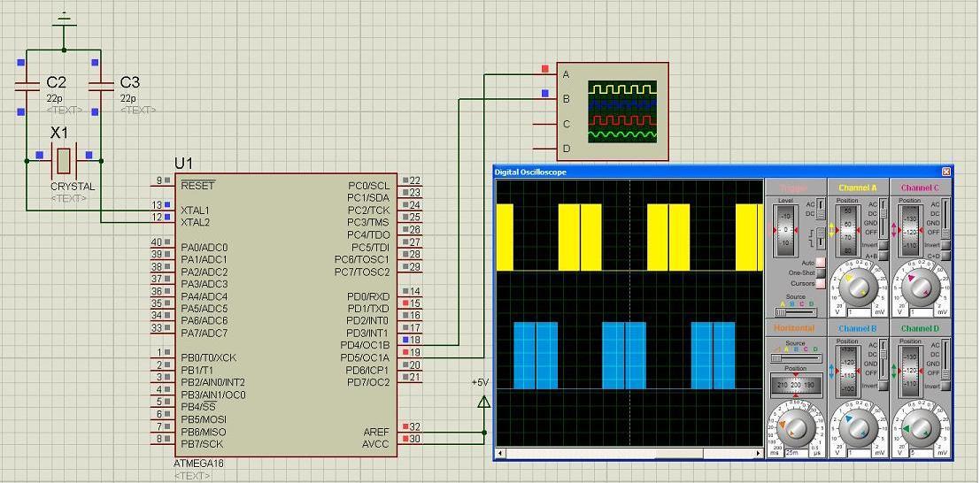Click the +5V power terminal arrow

(484, 402)
